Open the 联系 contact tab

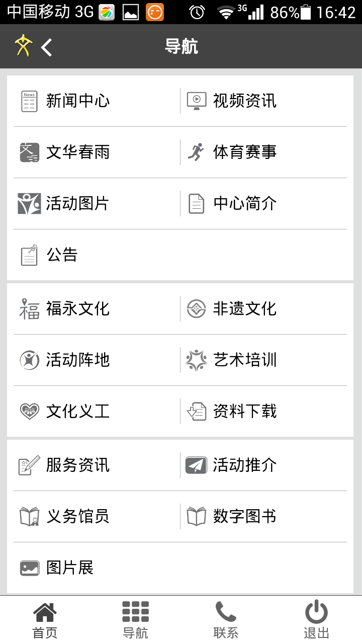click(226, 620)
